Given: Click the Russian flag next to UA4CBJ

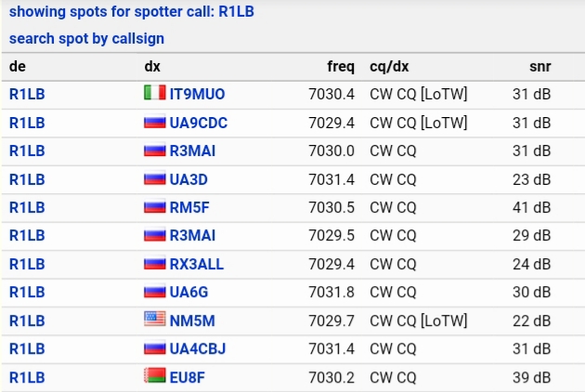Looking at the screenshot, I should pyautogui.click(x=155, y=348).
